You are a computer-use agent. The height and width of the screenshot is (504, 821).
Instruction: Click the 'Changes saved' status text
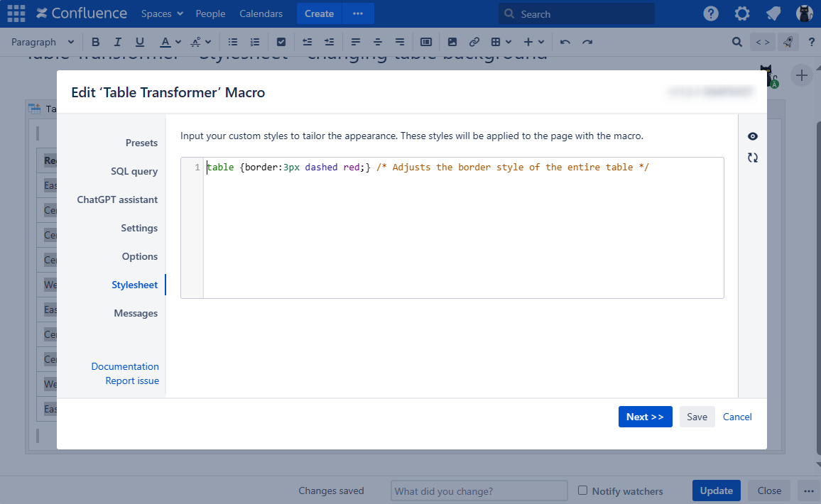coord(331,491)
